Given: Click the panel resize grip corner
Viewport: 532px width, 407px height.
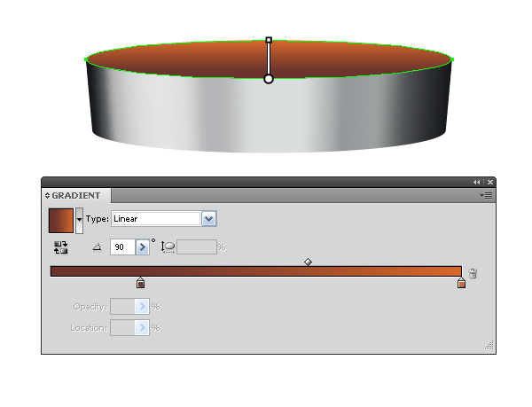Looking at the screenshot, I should tap(489, 345).
